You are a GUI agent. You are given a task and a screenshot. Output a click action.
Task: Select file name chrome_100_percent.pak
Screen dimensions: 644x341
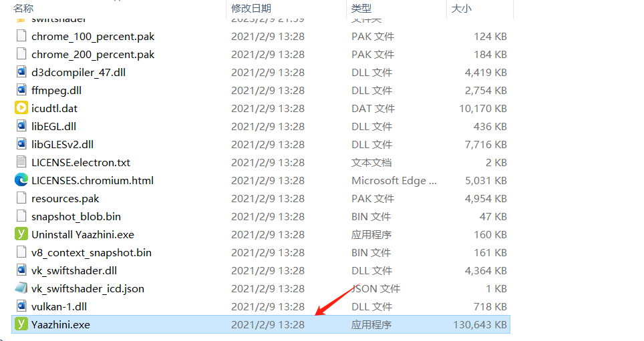tap(93, 37)
